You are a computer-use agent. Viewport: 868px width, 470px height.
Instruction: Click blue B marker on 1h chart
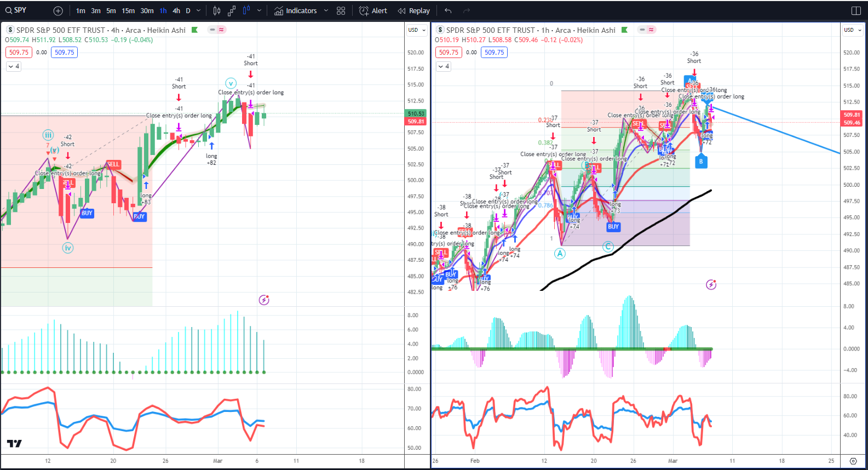click(x=701, y=161)
